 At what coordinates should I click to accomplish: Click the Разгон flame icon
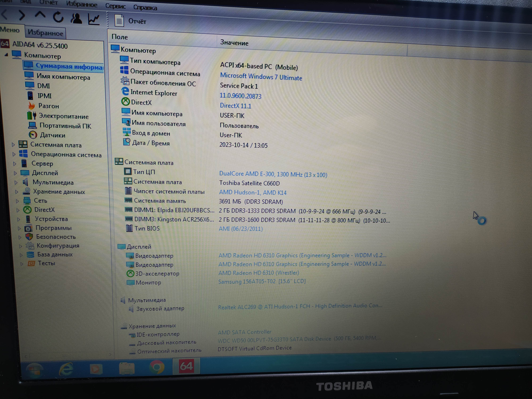click(32, 106)
